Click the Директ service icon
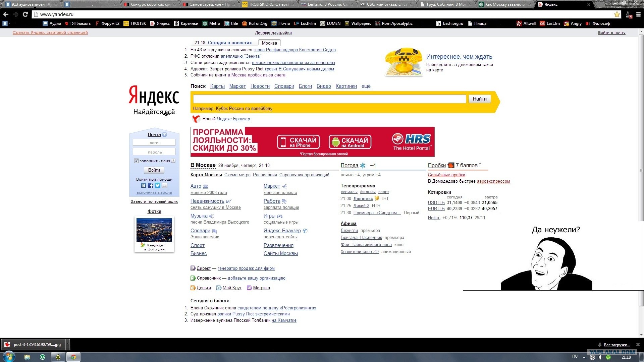 (x=193, y=268)
